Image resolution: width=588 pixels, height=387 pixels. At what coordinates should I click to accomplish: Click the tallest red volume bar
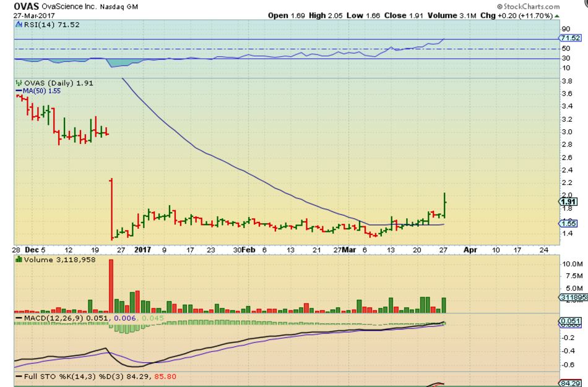[x=111, y=286]
